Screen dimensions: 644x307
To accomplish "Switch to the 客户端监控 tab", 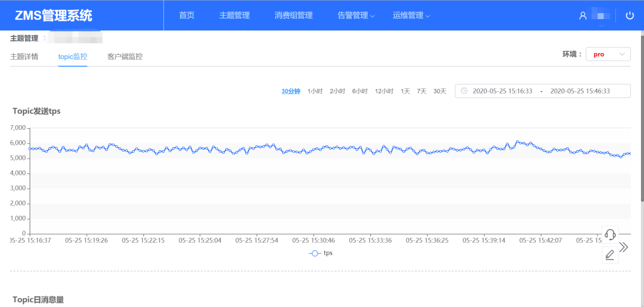I will pos(125,57).
